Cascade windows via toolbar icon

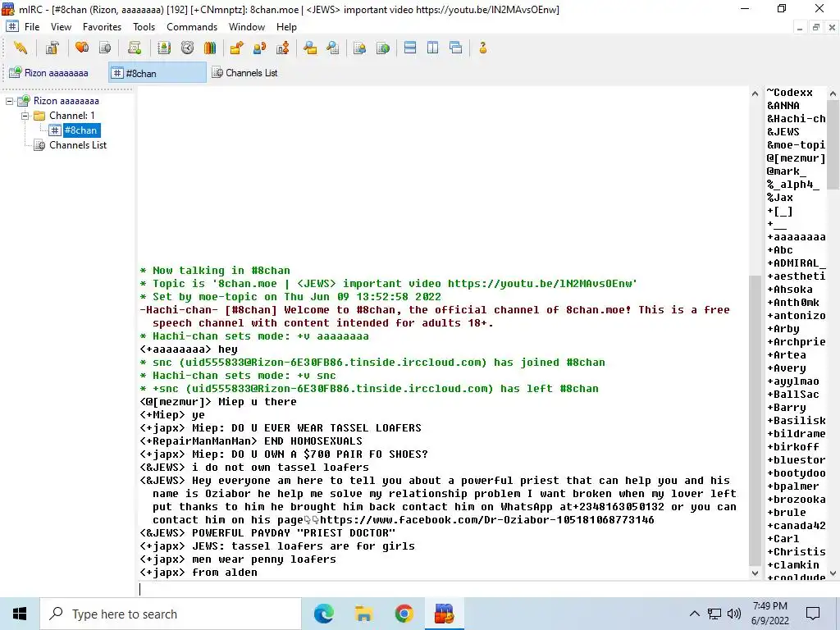[x=456, y=48]
